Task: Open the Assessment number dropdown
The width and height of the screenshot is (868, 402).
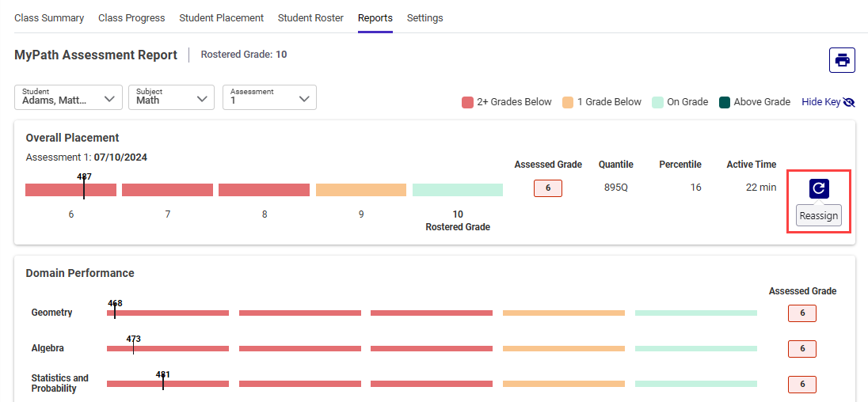Action: 269,97
